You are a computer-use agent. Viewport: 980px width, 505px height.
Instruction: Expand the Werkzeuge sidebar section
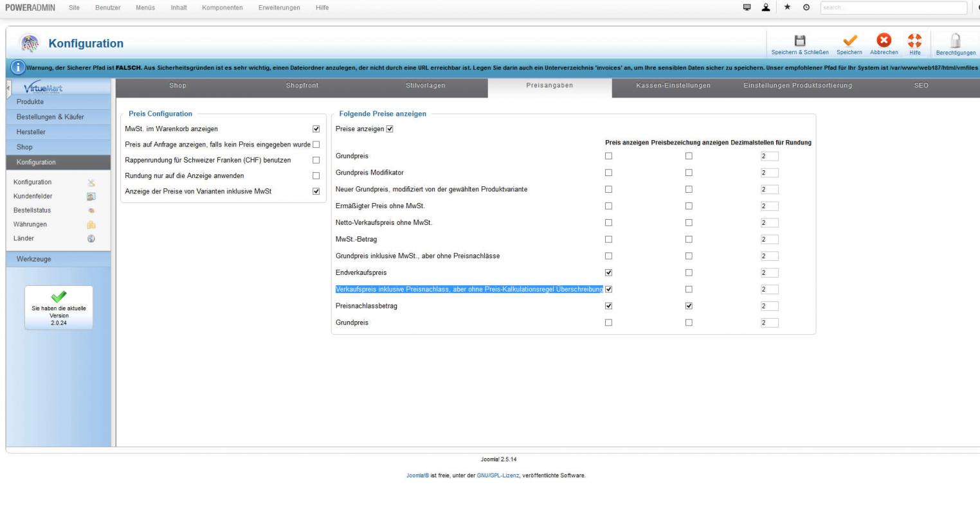pyautogui.click(x=33, y=259)
